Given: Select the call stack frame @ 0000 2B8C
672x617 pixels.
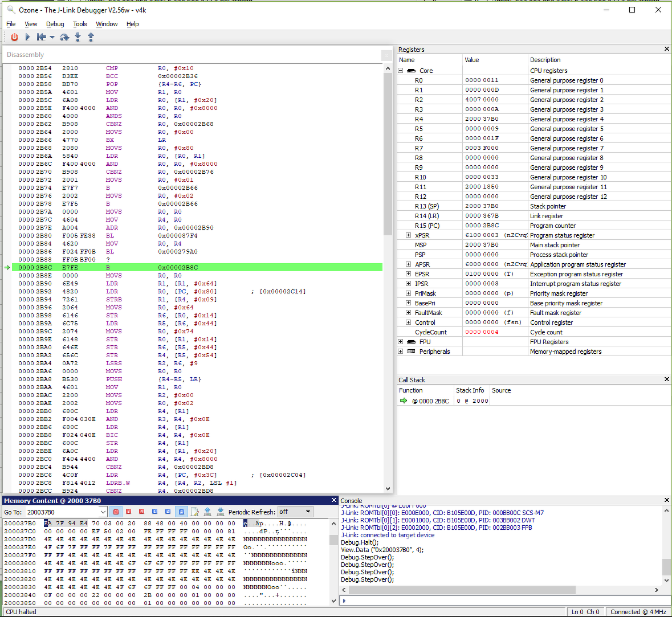Looking at the screenshot, I should [430, 401].
